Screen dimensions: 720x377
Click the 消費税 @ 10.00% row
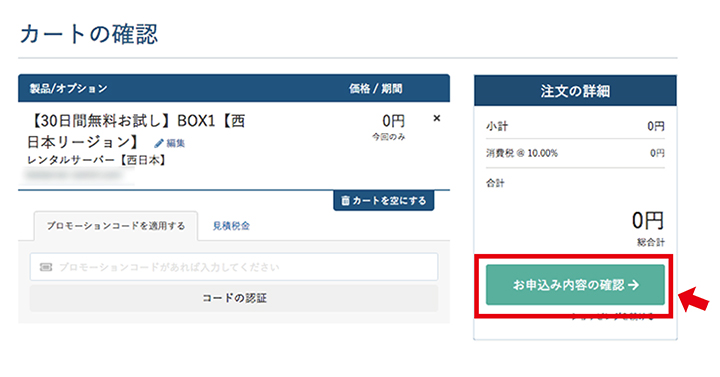coord(575,153)
